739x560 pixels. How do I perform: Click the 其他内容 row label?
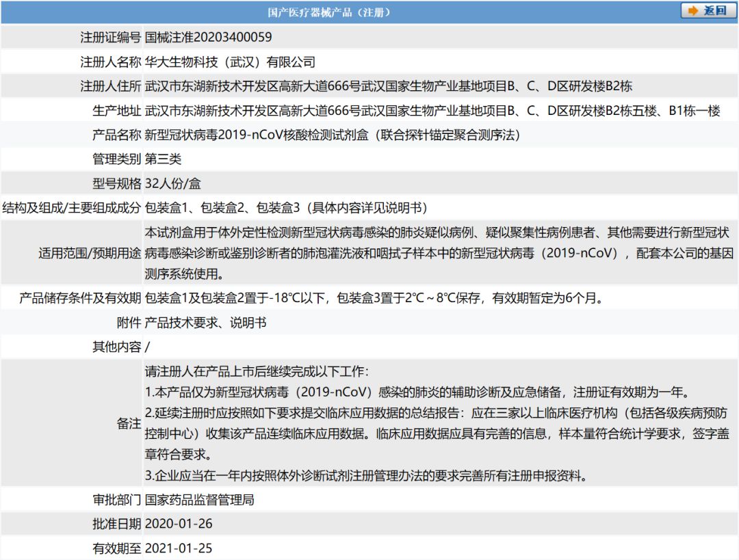pos(116,347)
